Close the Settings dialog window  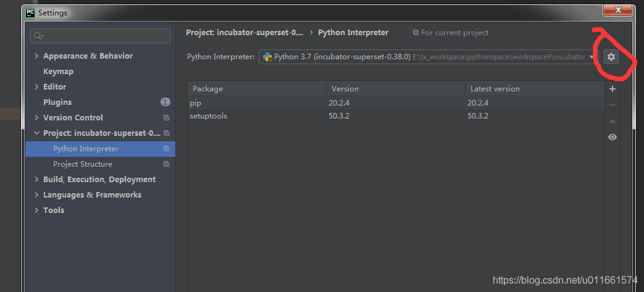click(x=617, y=10)
